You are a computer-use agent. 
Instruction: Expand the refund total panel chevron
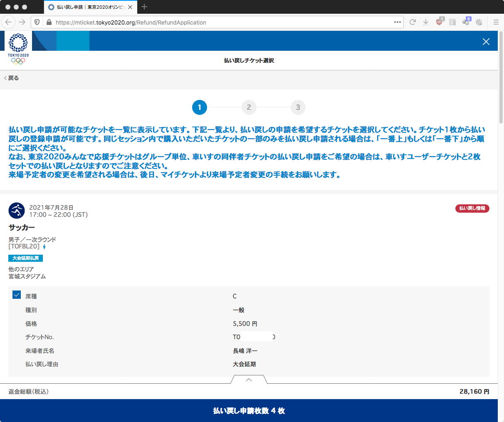249,380
